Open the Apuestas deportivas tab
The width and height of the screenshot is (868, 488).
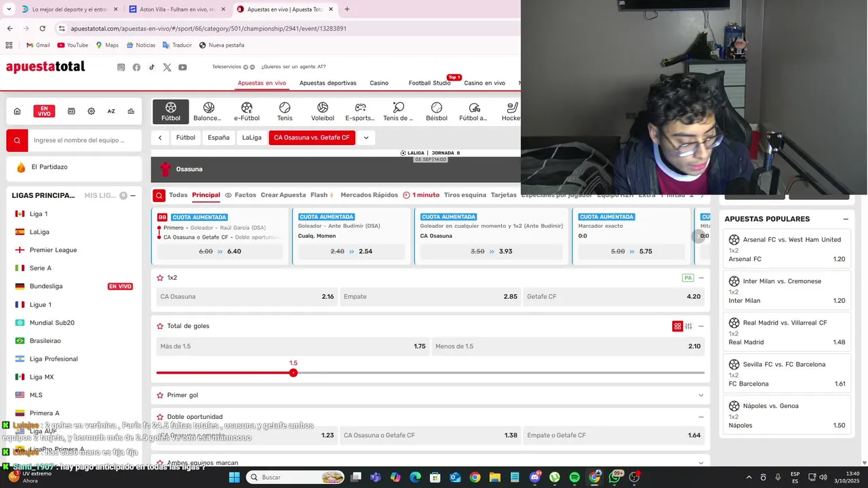click(x=328, y=83)
